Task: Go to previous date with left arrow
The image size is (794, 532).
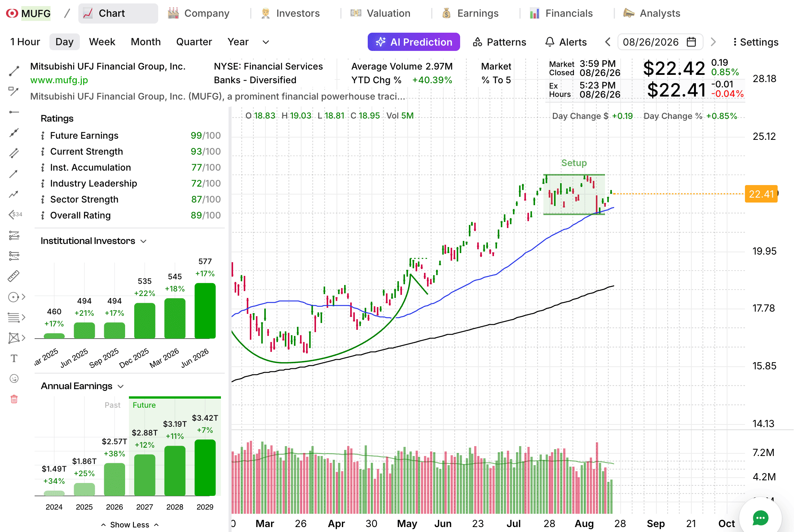Action: [x=608, y=42]
